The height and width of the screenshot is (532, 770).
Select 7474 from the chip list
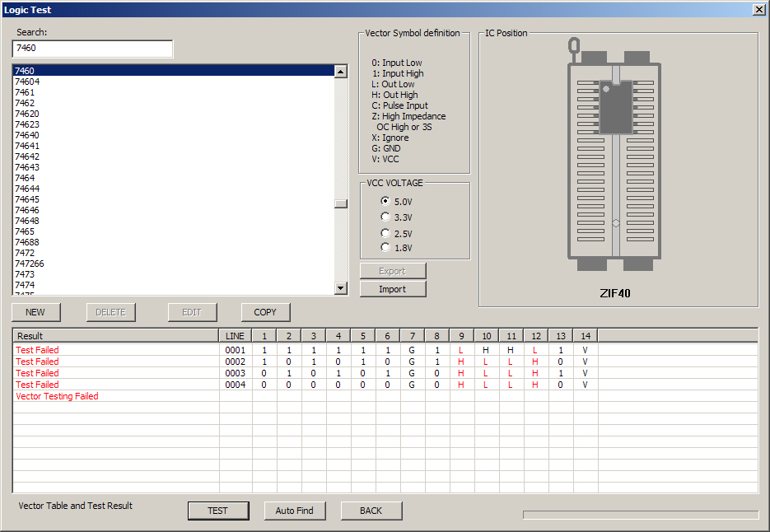25,285
